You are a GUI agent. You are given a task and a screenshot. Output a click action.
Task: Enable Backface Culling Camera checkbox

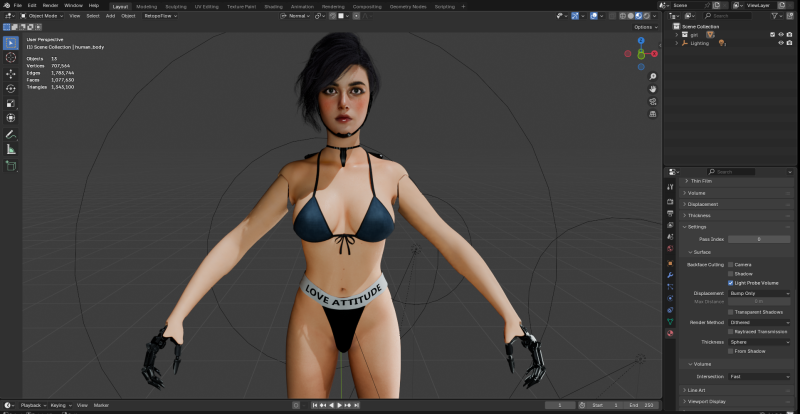pyautogui.click(x=731, y=264)
